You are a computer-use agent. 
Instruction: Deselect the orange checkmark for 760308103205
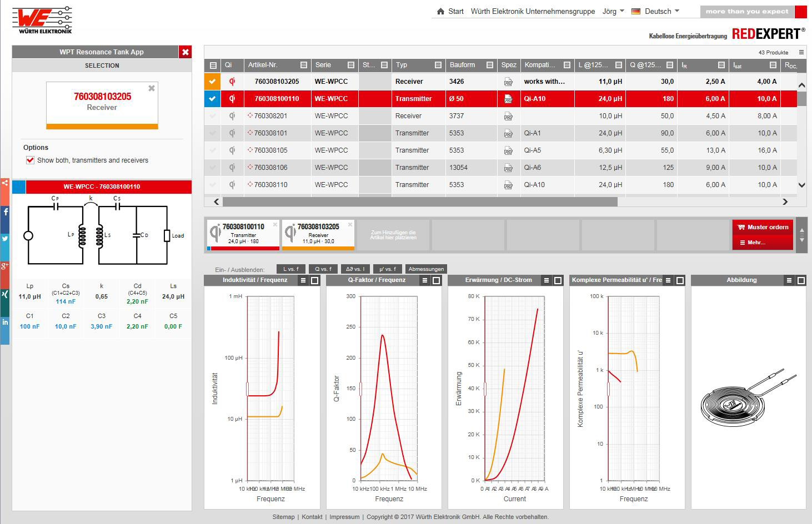coord(212,82)
